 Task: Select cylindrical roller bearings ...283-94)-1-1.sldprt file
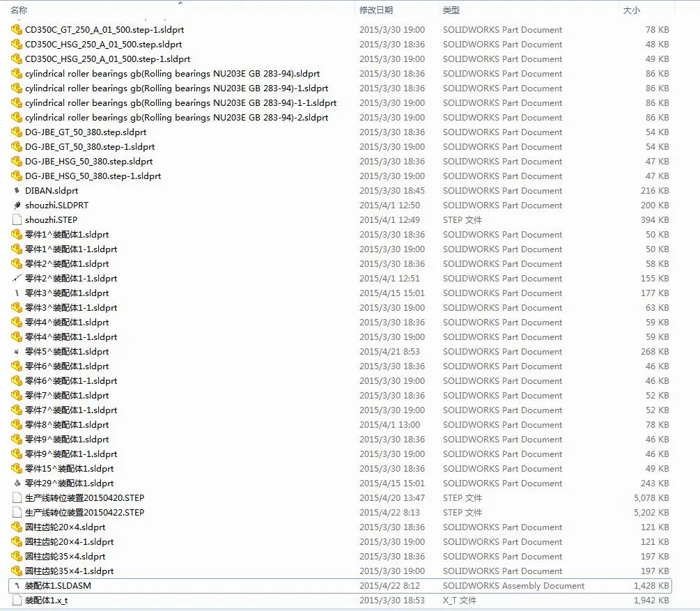(181, 103)
